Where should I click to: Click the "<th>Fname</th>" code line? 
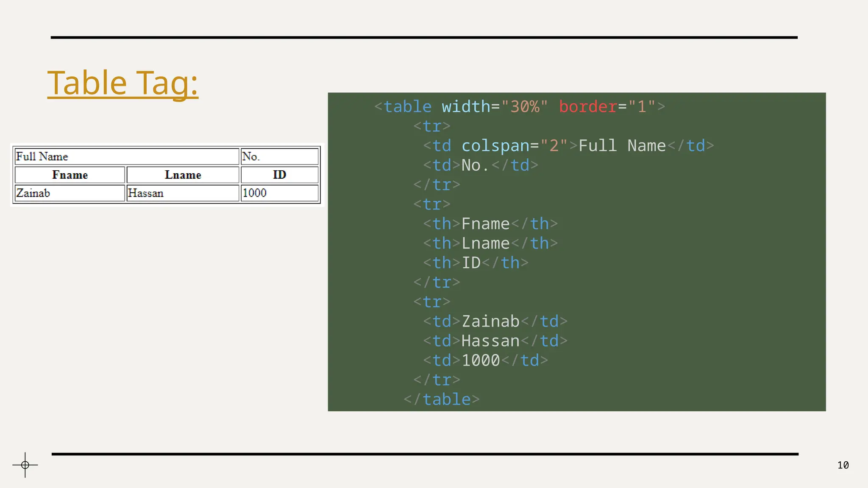[x=490, y=224]
